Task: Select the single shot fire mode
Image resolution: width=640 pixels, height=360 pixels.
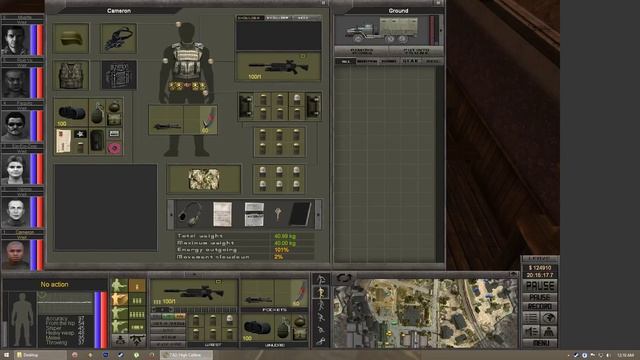Action: (137, 286)
